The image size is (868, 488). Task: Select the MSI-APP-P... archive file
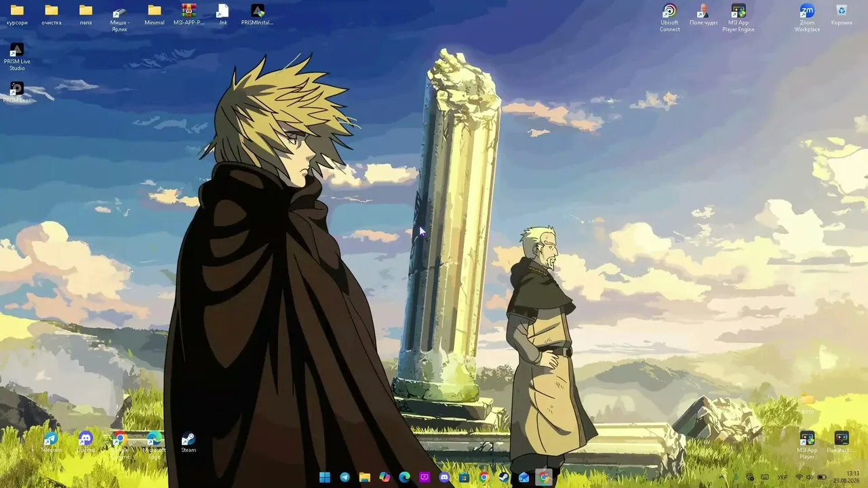(x=189, y=14)
